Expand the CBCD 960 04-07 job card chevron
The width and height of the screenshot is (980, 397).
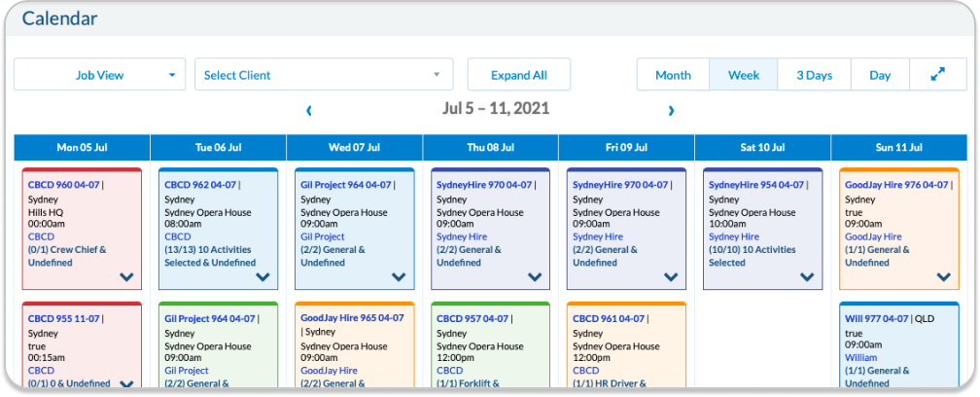(126, 277)
